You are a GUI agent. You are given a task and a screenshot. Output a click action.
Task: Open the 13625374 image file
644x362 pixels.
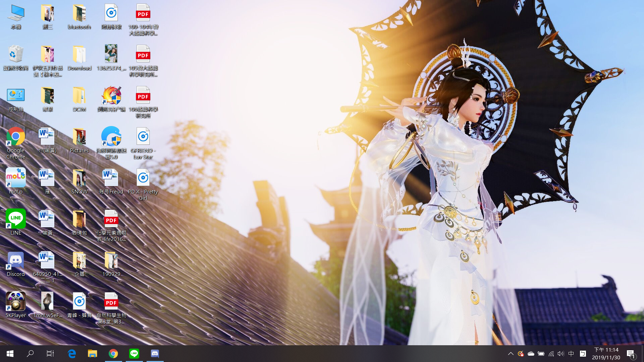tap(111, 58)
